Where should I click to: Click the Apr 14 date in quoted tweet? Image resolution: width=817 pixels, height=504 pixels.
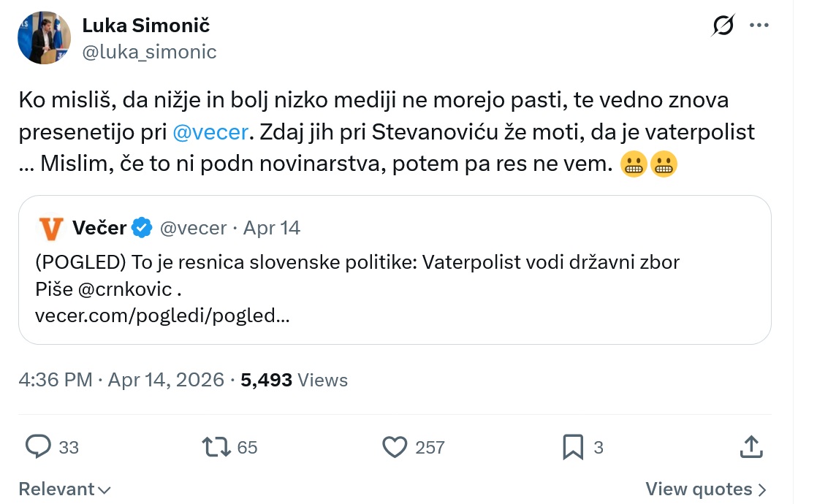272,228
